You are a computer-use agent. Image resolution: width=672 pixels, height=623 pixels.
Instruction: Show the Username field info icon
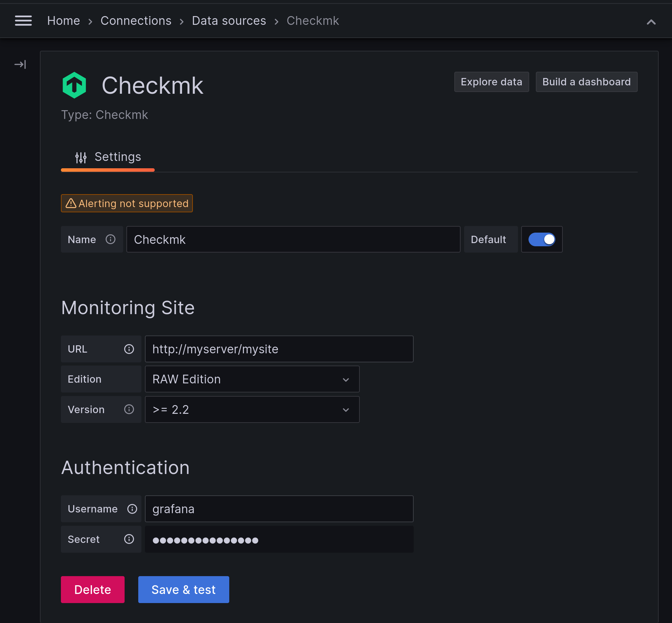pyautogui.click(x=132, y=509)
